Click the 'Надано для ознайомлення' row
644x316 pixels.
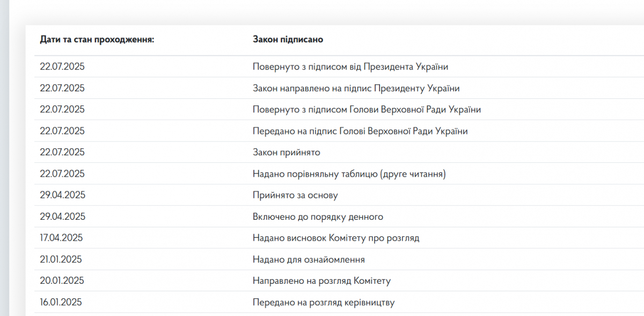coord(339,259)
